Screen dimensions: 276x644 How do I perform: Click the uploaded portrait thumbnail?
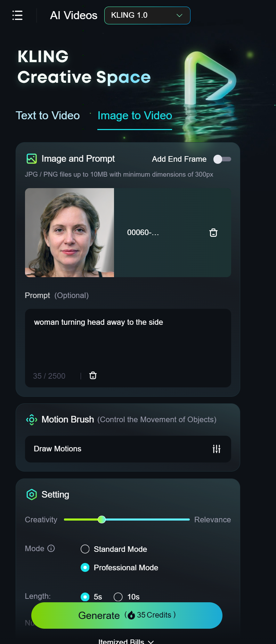coord(70,233)
